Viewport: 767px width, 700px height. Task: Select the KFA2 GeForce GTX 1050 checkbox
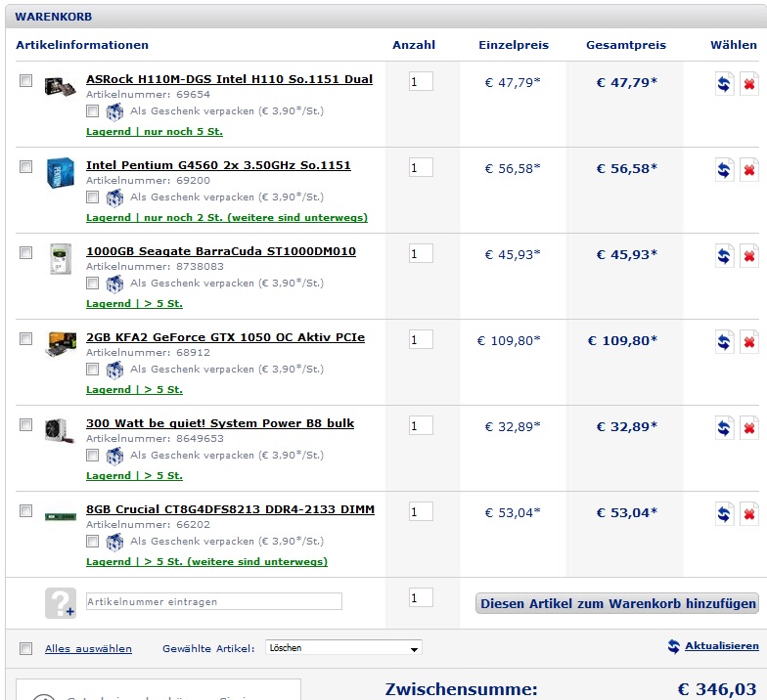click(x=25, y=338)
